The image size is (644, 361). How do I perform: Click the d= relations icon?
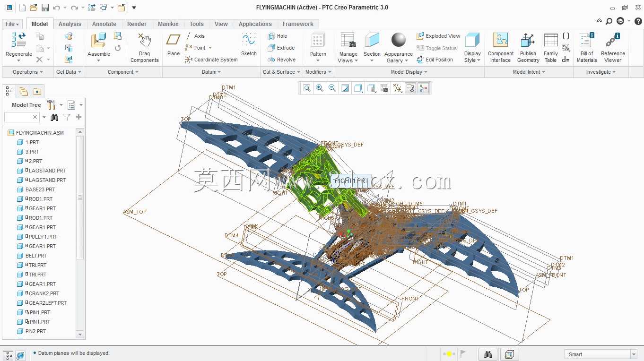[566, 60]
